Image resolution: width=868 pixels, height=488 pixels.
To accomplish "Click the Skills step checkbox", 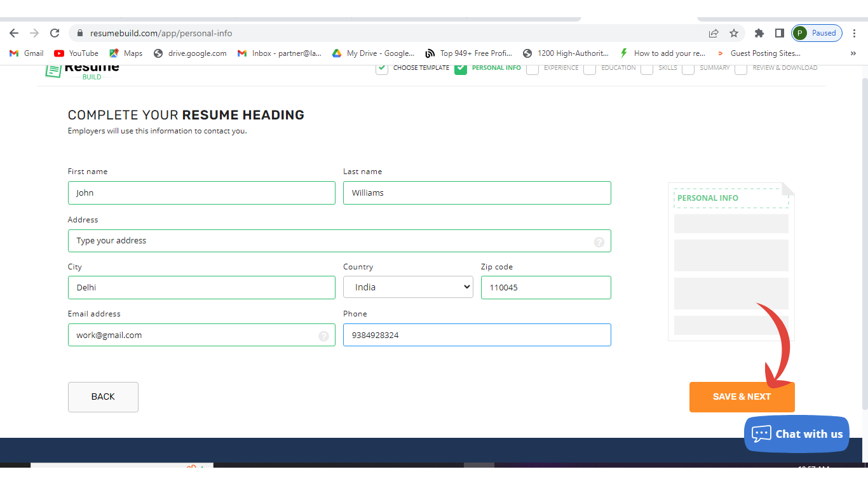I will click(647, 69).
